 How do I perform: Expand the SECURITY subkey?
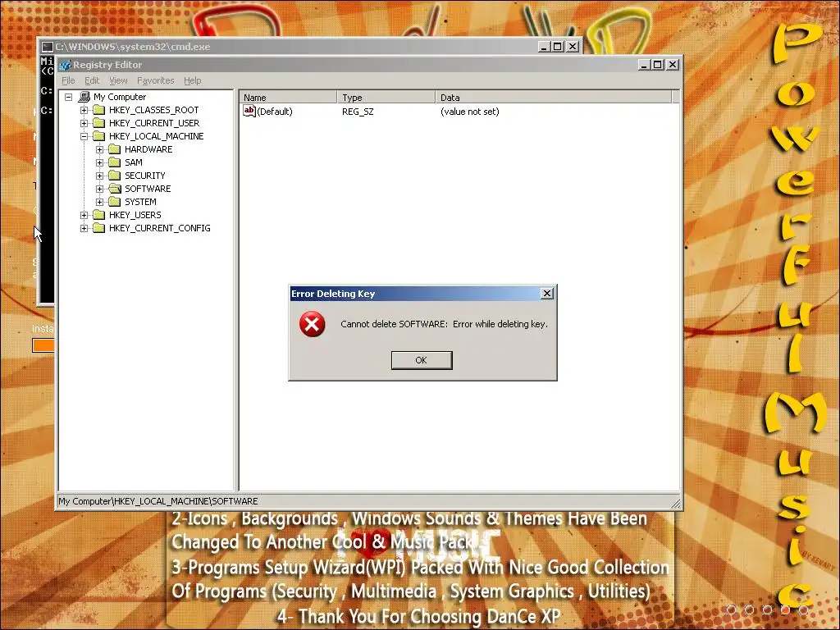(x=99, y=176)
